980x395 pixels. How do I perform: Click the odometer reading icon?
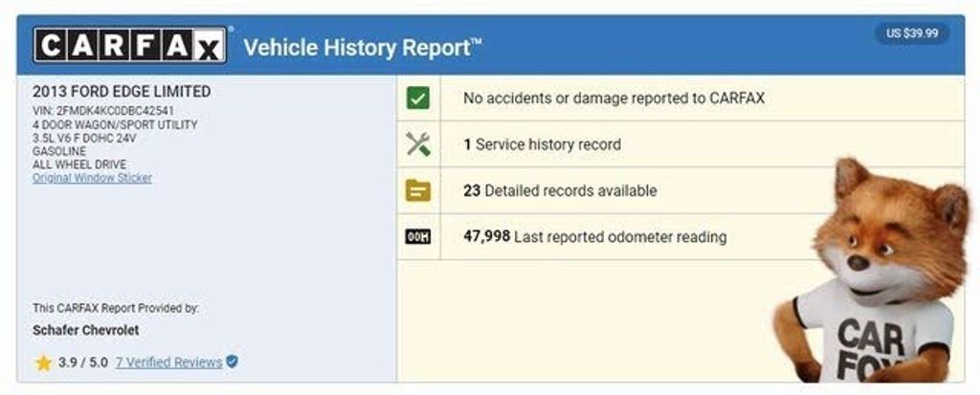click(417, 237)
